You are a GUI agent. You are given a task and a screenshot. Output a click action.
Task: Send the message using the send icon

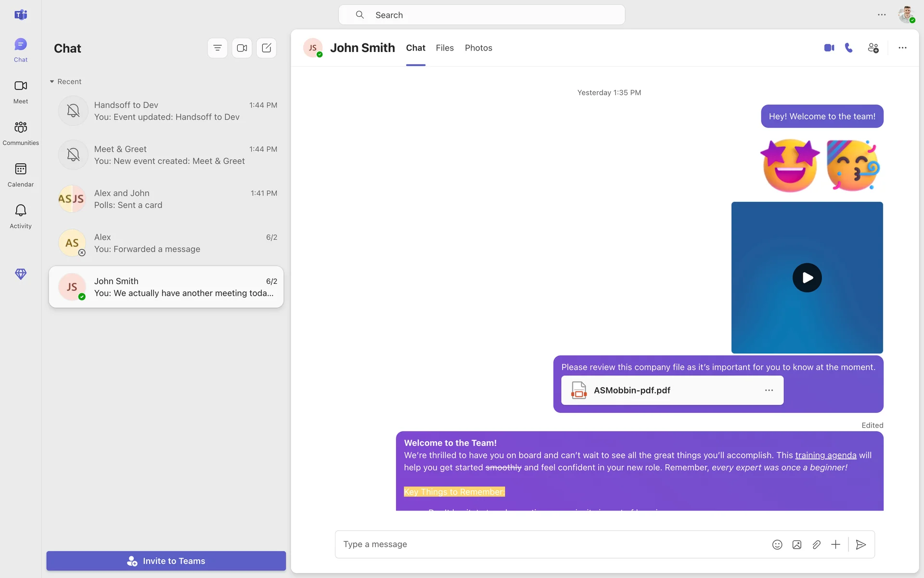pyautogui.click(x=861, y=544)
